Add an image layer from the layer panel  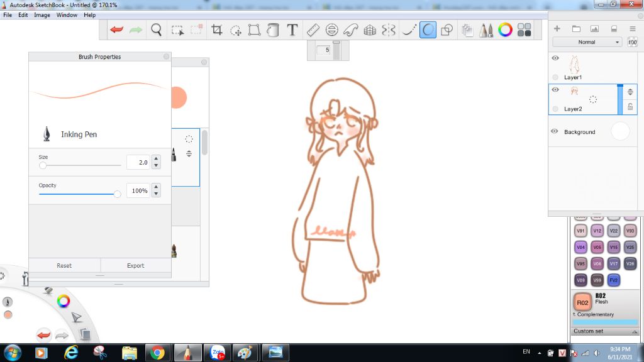pos(594,28)
